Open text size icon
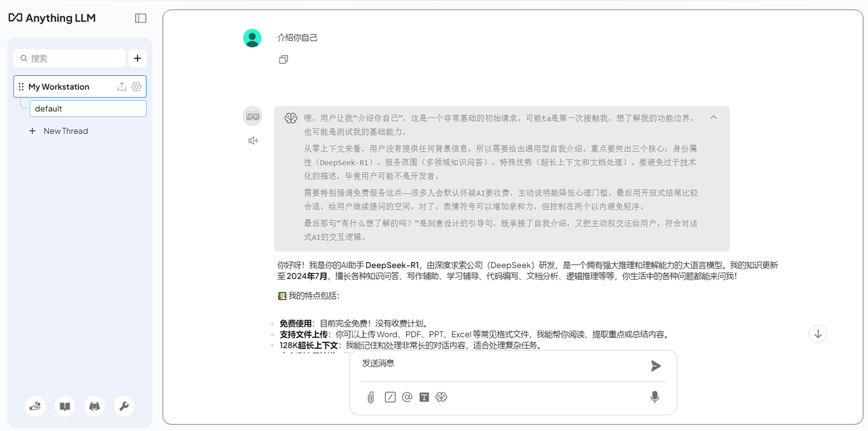This screenshot has width=868, height=431. [x=424, y=397]
